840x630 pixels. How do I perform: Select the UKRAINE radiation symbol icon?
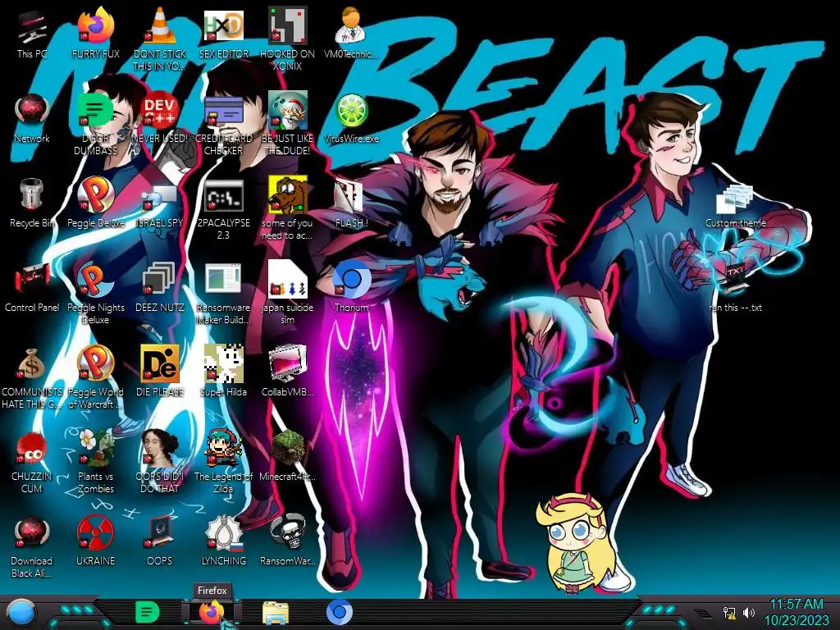[95, 533]
